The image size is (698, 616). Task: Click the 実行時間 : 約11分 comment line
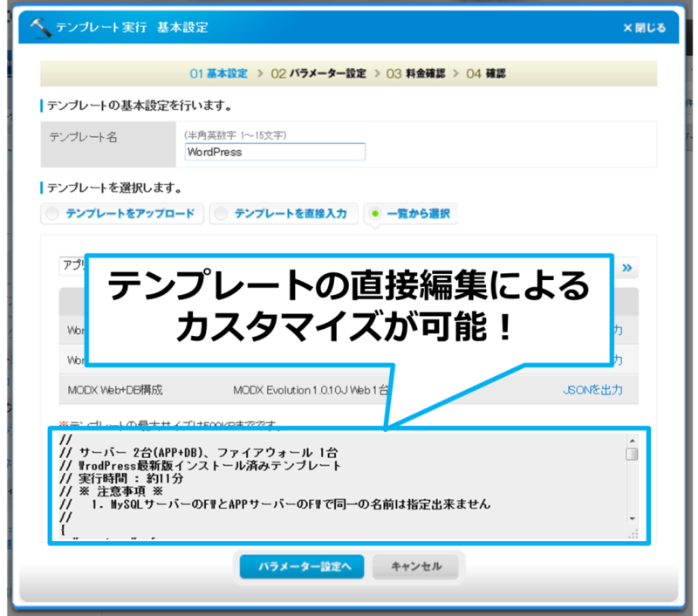[121, 479]
